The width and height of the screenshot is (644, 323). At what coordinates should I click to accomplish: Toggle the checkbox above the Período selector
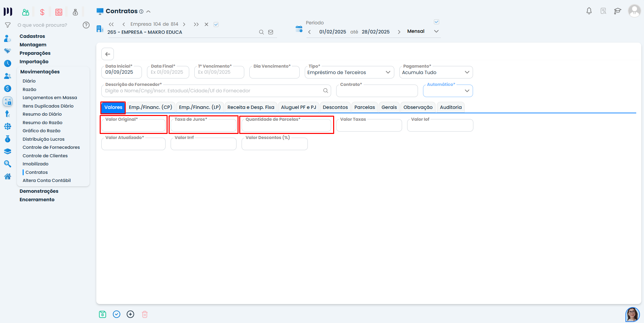coord(436,22)
